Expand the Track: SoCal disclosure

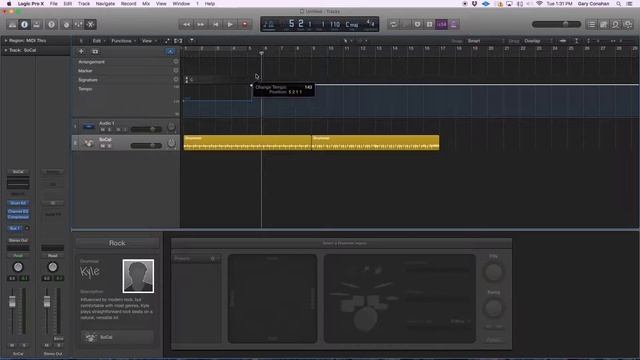pyautogui.click(x=6, y=50)
